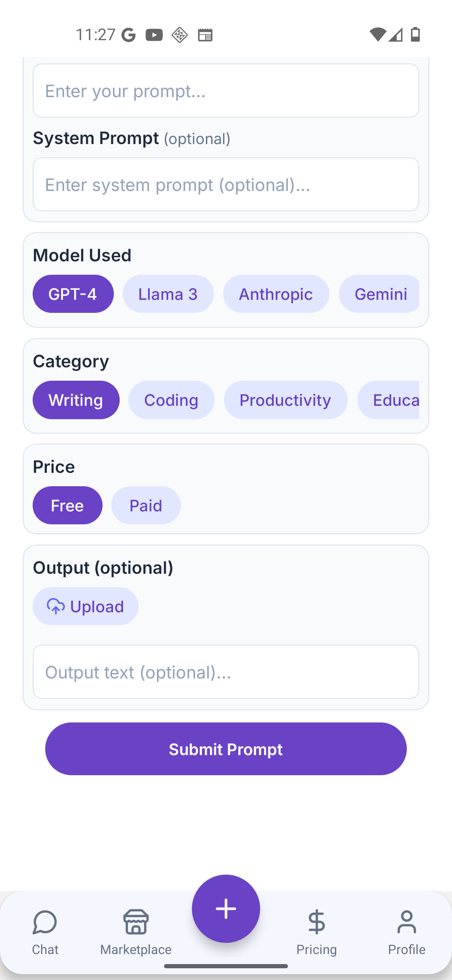Select the GPT-4 model chip
Viewport: 452px width, 980px height.
(73, 294)
